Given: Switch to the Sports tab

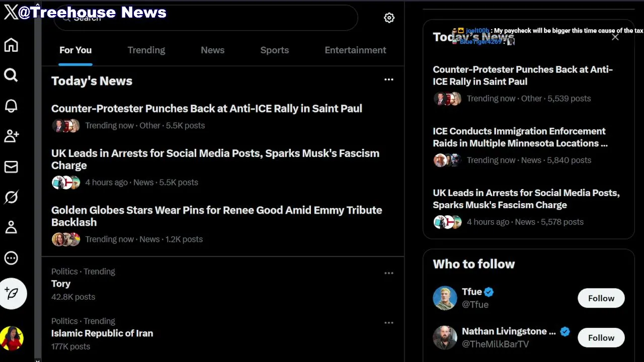Looking at the screenshot, I should point(274,50).
